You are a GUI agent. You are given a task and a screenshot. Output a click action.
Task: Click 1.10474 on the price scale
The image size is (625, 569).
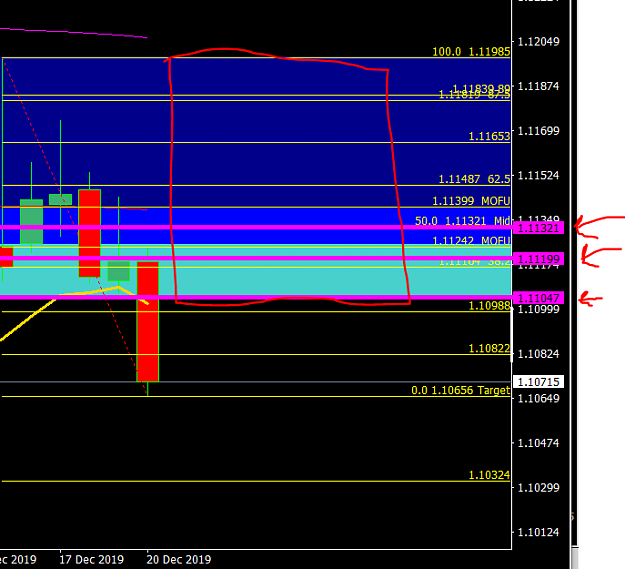(x=539, y=443)
